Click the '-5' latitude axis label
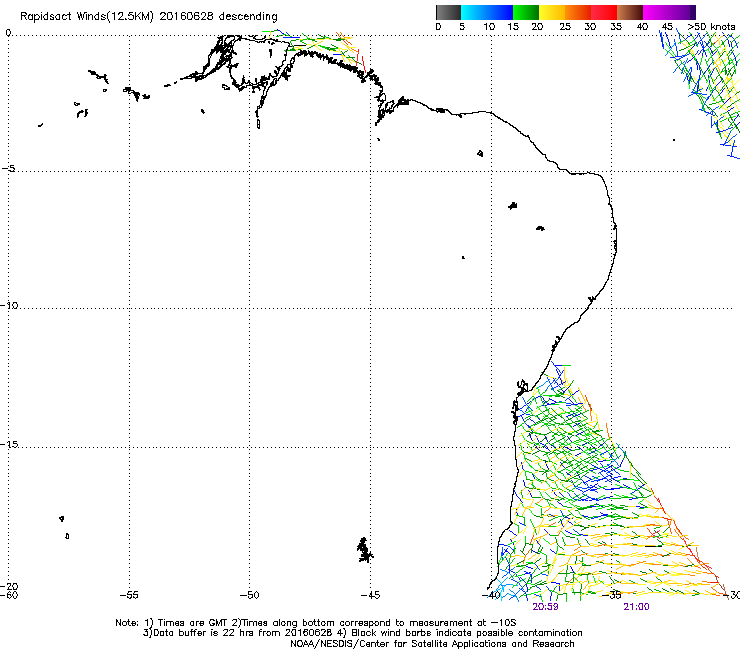Screen dimensions: 740x650 pos(9,168)
